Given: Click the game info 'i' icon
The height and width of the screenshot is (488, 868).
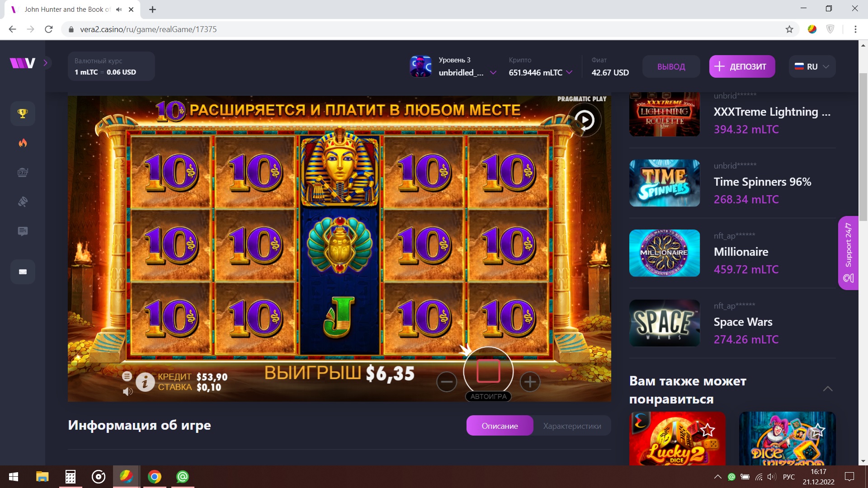Looking at the screenshot, I should 145,382.
